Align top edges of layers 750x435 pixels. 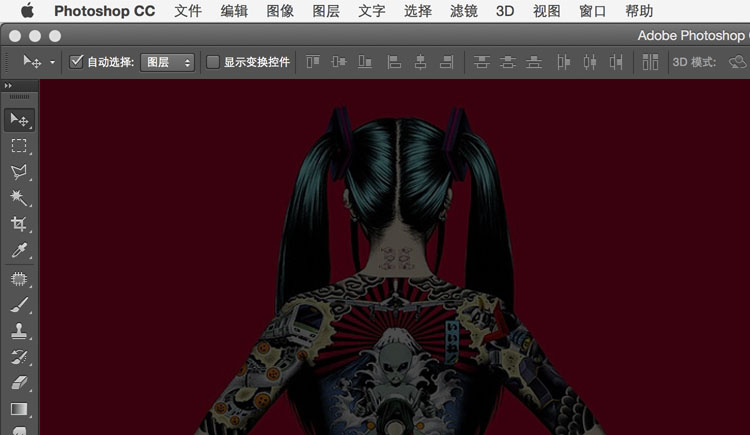pyautogui.click(x=313, y=62)
